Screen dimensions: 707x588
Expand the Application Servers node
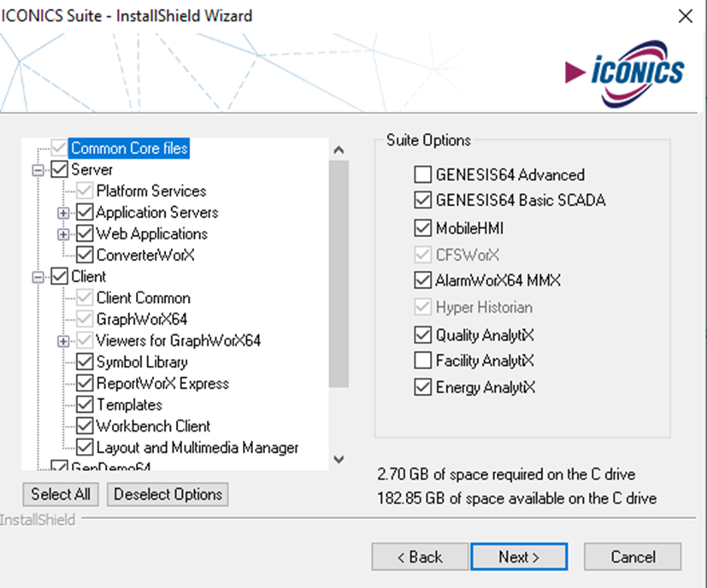point(63,213)
